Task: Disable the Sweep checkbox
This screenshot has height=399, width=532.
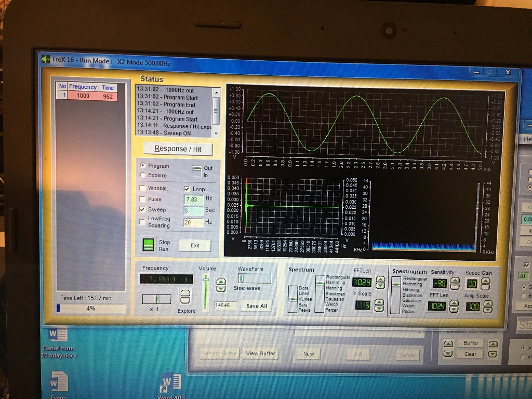Action: click(x=142, y=209)
